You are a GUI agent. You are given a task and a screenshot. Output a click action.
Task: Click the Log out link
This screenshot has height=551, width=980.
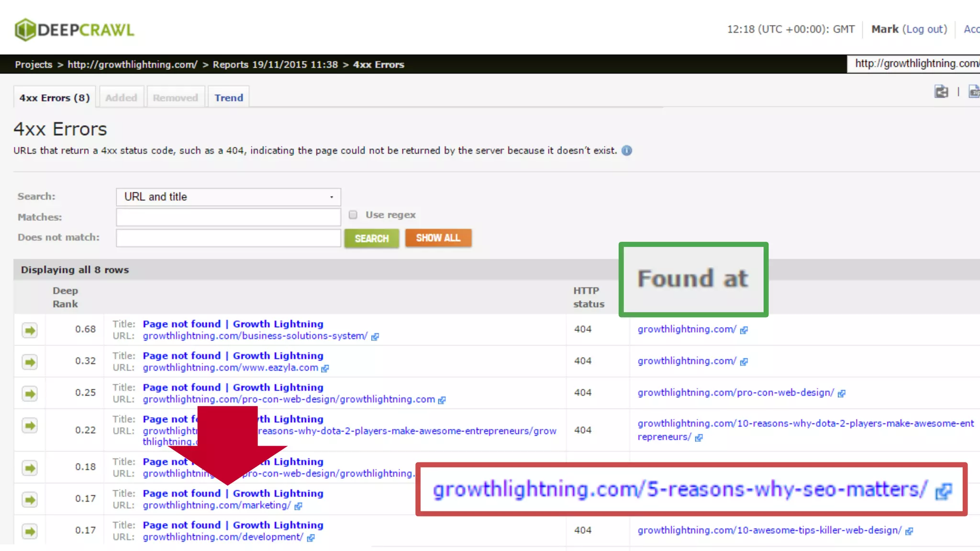tap(924, 29)
